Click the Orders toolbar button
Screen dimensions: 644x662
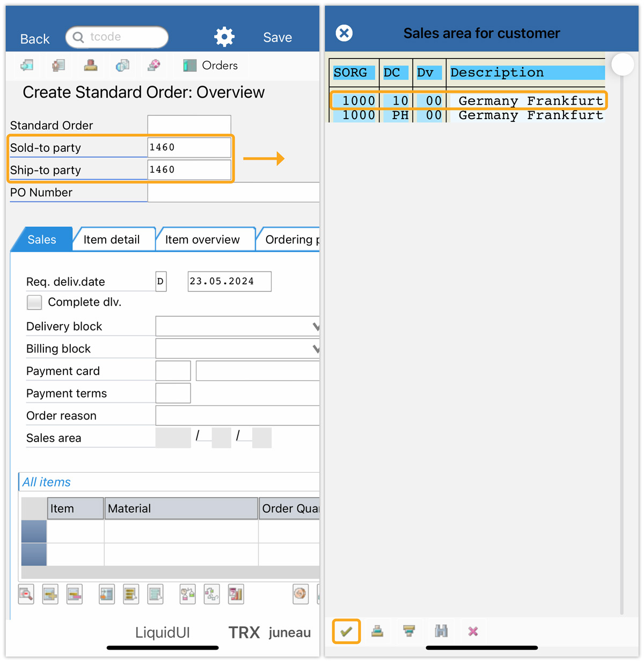coord(210,65)
